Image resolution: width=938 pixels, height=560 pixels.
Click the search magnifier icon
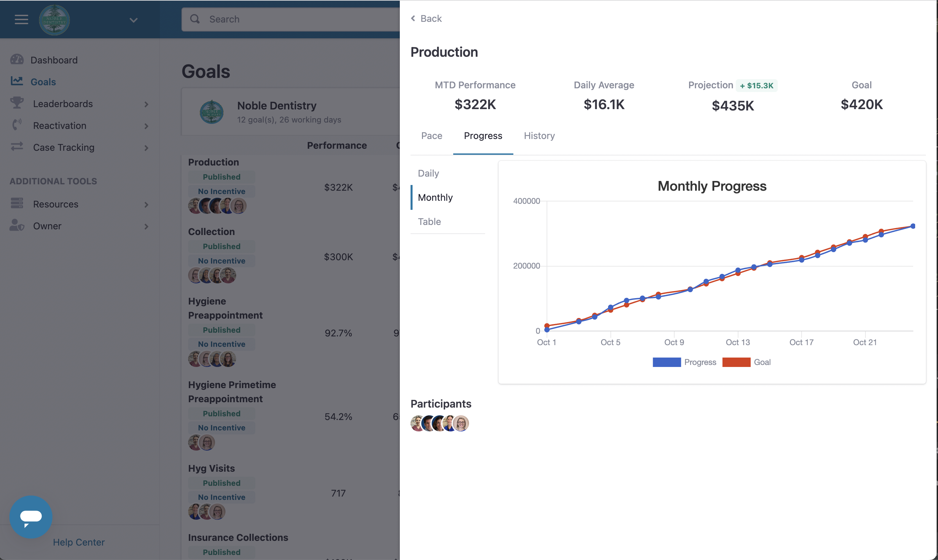pos(195,19)
